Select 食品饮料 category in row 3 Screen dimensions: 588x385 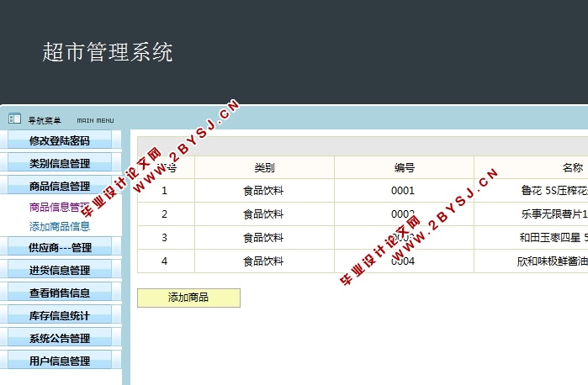tap(264, 237)
